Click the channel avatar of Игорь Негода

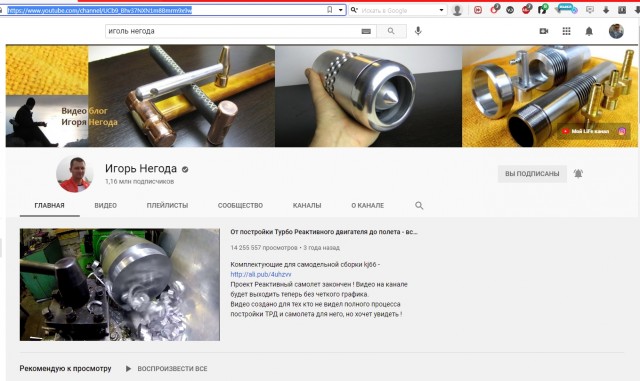(75, 174)
